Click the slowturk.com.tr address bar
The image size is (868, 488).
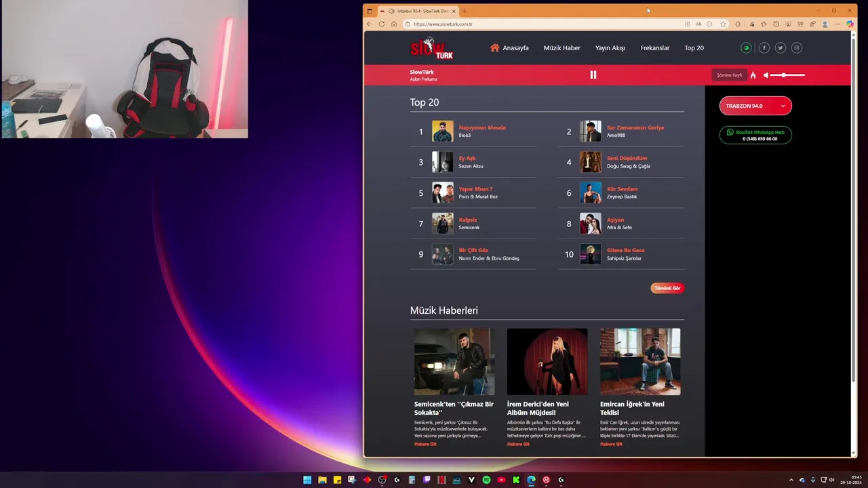[542, 24]
